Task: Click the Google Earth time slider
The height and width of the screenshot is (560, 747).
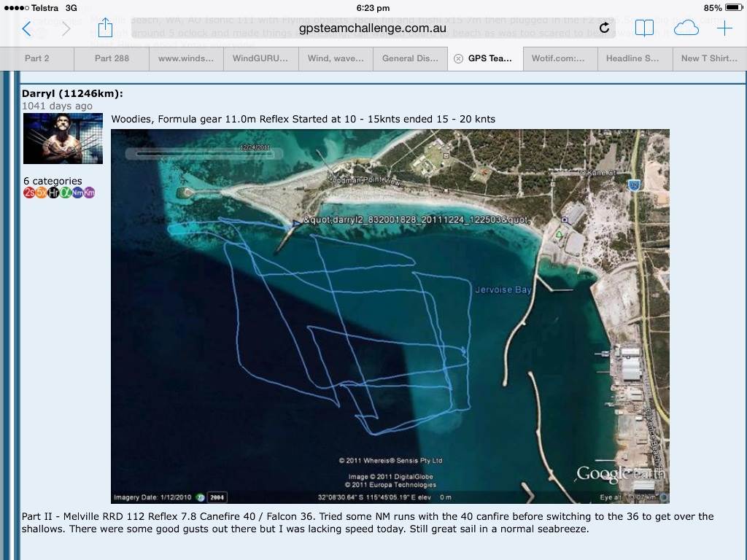Action: pyautogui.click(x=198, y=153)
